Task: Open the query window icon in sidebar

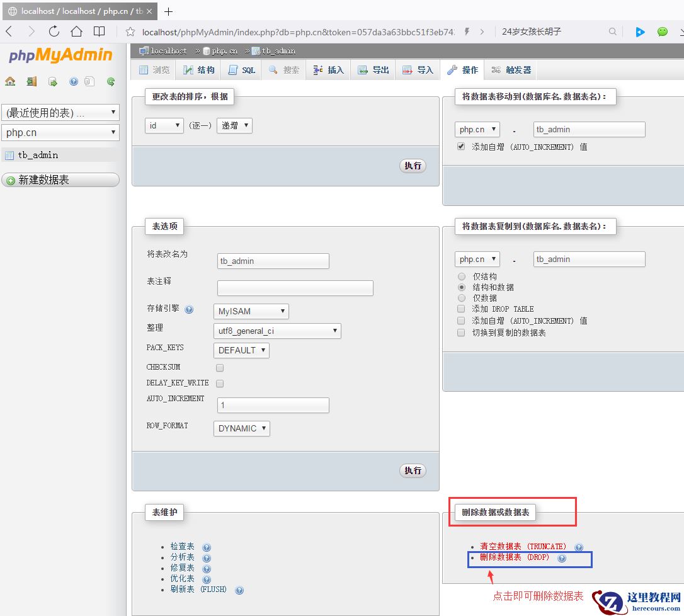Action: [53, 82]
